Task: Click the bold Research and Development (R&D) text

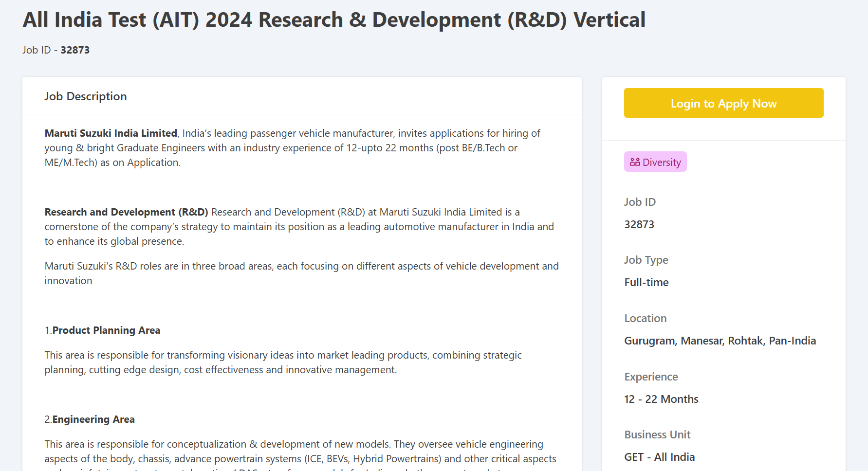Action: 127,212
